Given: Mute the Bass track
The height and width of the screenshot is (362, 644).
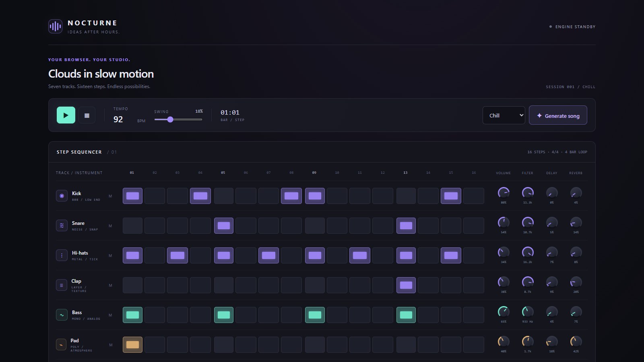Looking at the screenshot, I should pyautogui.click(x=110, y=315).
